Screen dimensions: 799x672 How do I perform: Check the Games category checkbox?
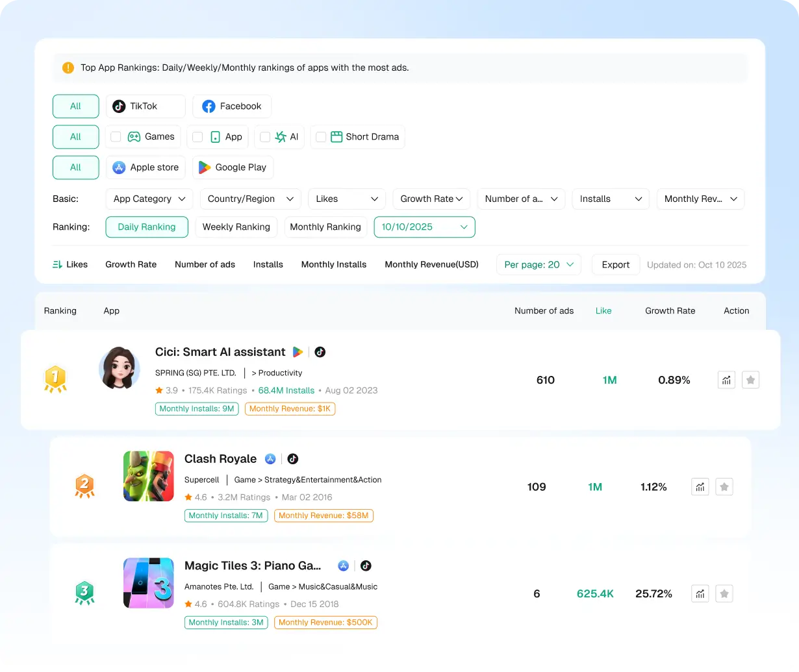[116, 137]
